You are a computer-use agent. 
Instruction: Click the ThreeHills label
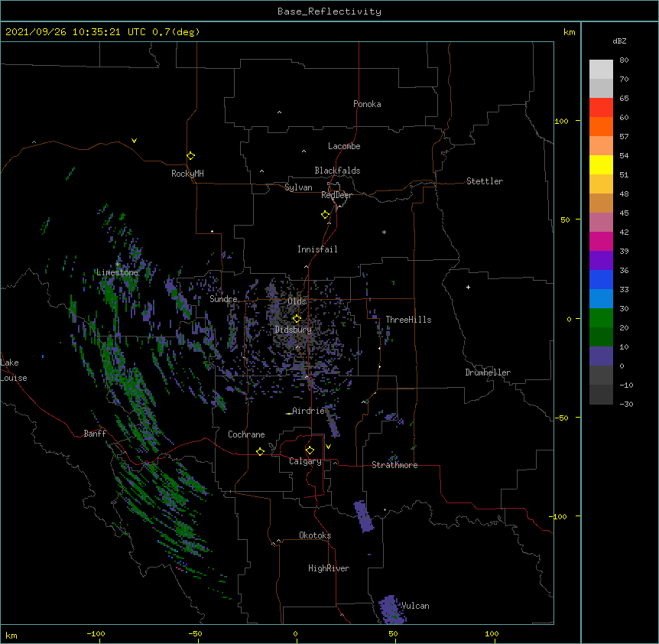(x=408, y=320)
